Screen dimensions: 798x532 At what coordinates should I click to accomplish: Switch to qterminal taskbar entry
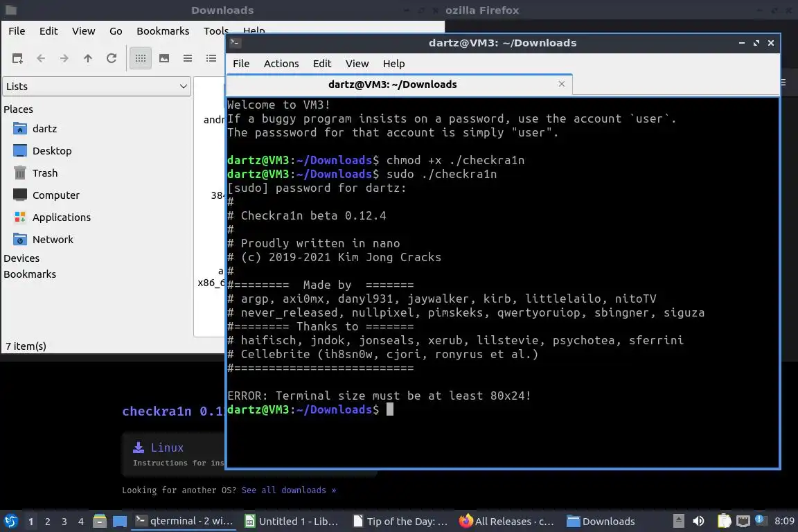(x=184, y=521)
